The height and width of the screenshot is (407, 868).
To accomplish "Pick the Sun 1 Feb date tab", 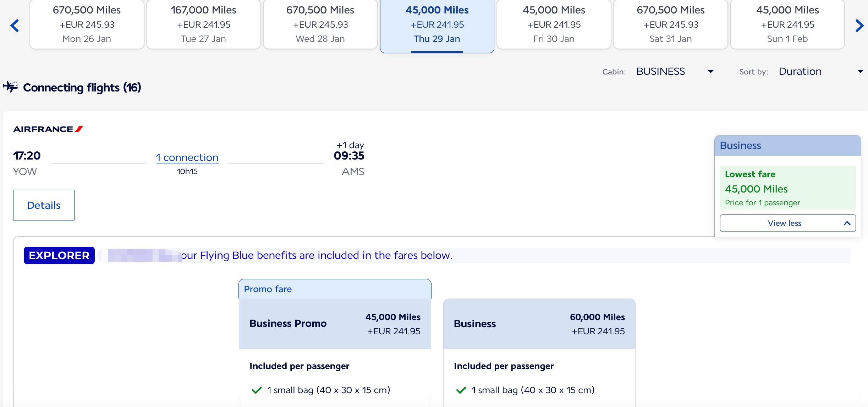I will pos(787,24).
